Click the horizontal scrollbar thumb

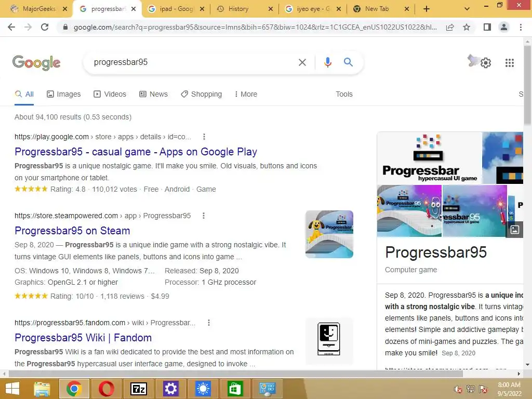[x=236, y=374]
